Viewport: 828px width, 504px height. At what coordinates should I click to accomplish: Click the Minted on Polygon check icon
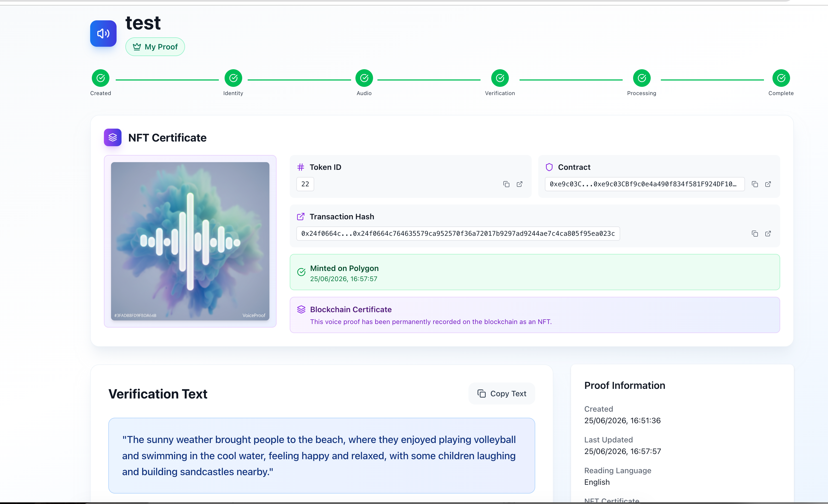(x=301, y=272)
